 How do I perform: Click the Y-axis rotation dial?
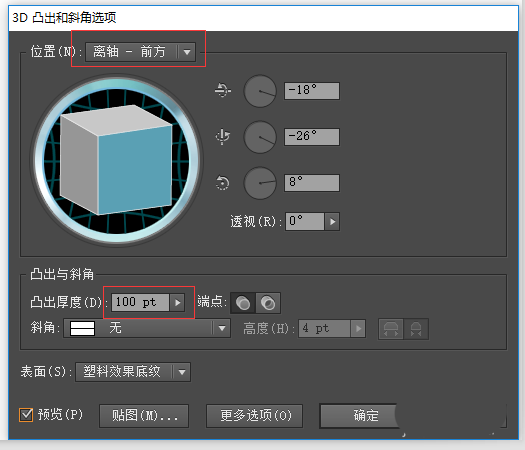(260, 137)
